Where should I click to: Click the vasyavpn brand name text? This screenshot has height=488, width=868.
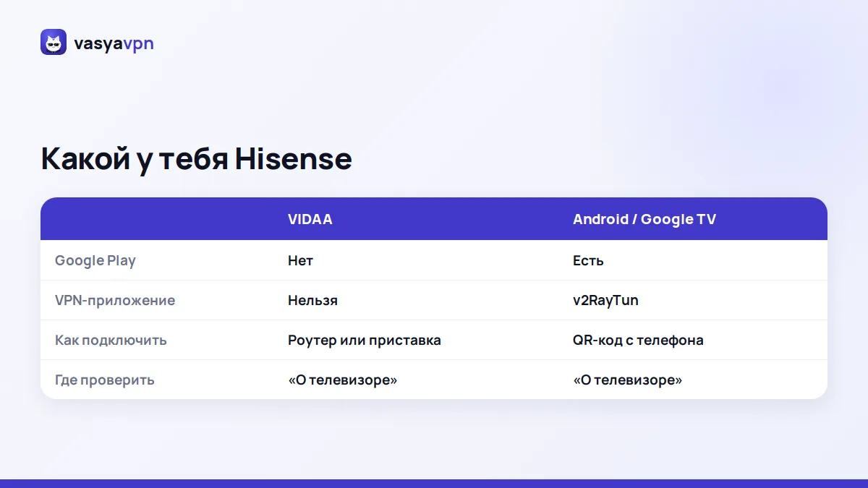click(114, 43)
